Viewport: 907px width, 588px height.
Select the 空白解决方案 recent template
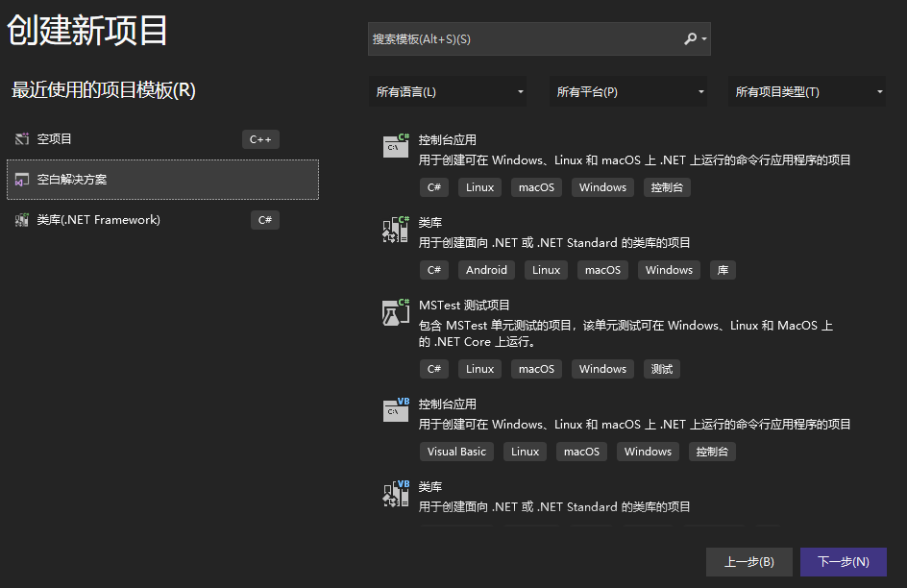[162, 180]
